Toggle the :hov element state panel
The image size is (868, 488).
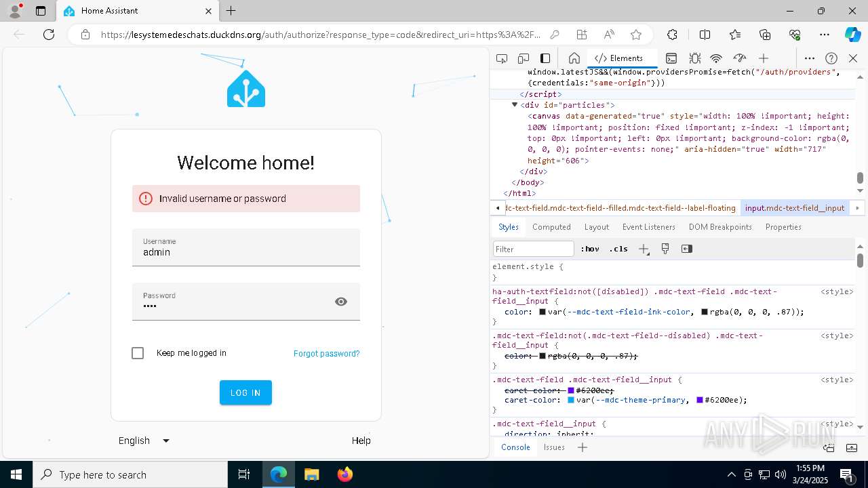click(590, 249)
